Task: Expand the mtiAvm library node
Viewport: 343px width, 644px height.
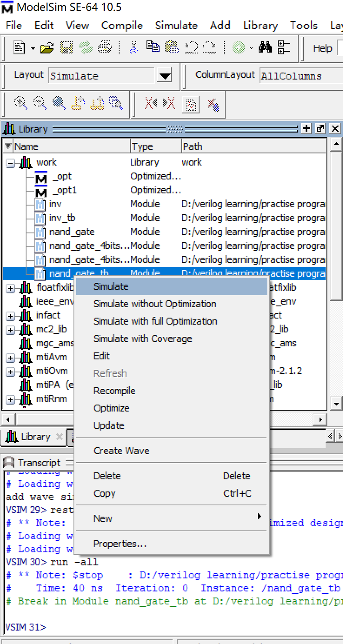Action: (x=11, y=358)
